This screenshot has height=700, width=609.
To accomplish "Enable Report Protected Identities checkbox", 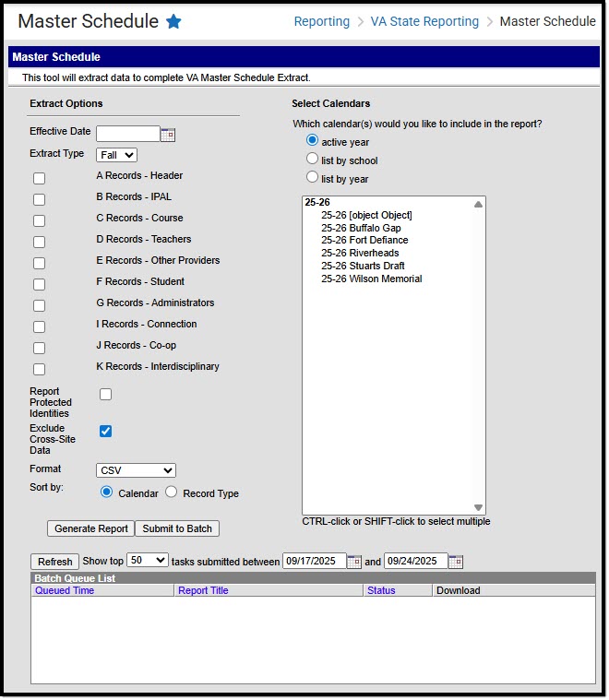I will (105, 394).
